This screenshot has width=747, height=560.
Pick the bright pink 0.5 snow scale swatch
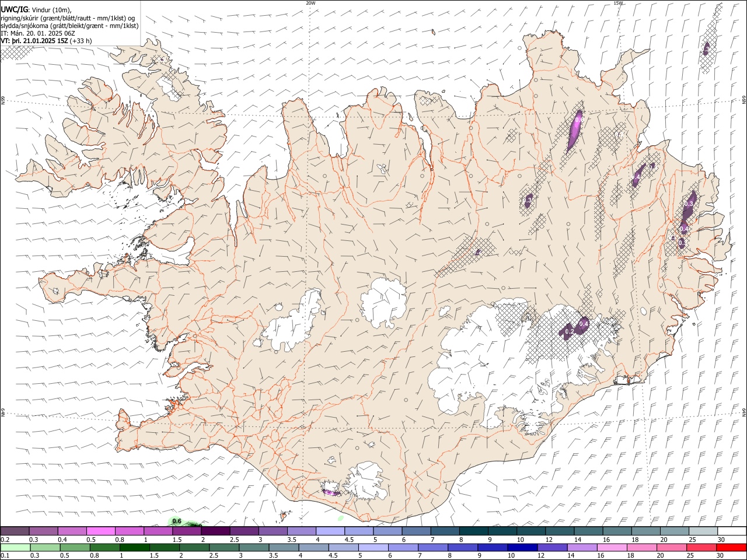(x=100, y=531)
